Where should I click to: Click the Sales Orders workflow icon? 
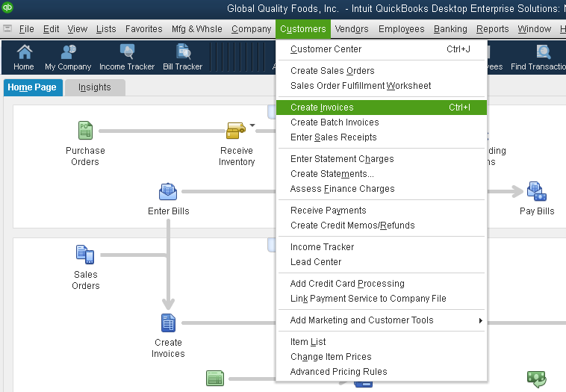tap(85, 255)
